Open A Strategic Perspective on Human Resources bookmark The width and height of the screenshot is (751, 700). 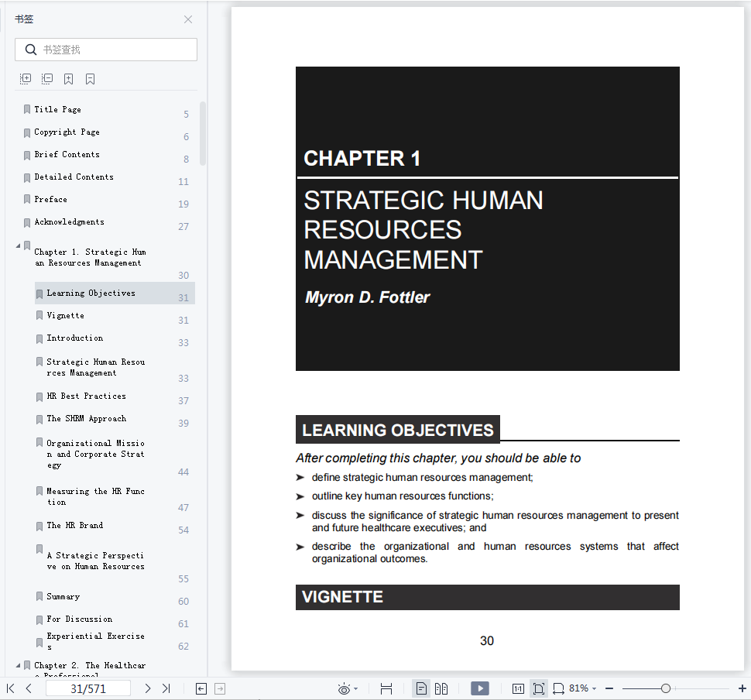pyautogui.click(x=95, y=561)
